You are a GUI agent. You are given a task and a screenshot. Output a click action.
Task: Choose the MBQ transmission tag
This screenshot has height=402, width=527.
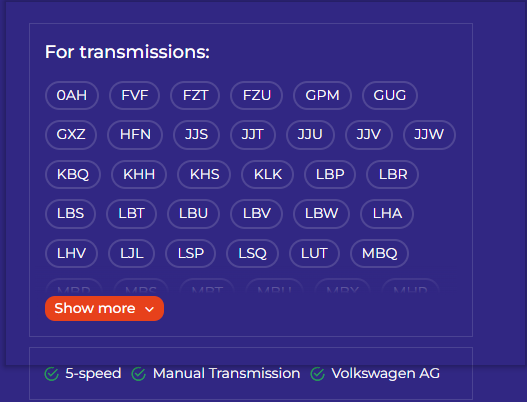click(379, 253)
